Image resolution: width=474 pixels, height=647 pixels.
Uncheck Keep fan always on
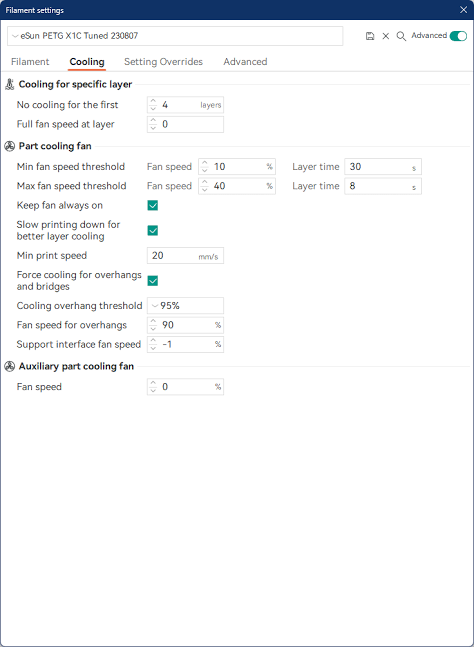pyautogui.click(x=153, y=205)
